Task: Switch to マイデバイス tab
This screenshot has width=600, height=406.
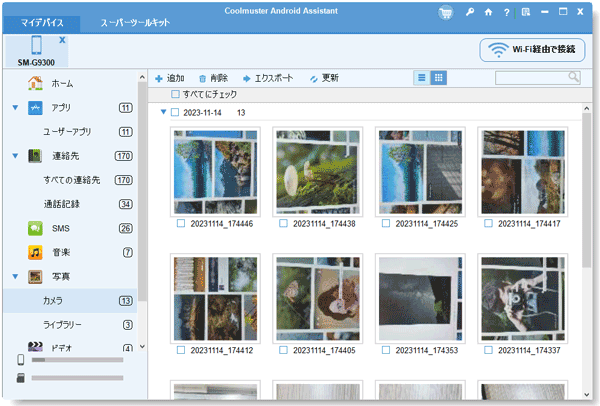Action: 42,23
